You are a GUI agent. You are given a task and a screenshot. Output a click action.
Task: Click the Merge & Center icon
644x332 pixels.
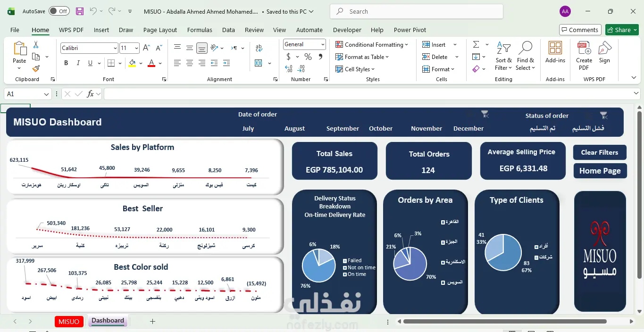click(x=259, y=63)
